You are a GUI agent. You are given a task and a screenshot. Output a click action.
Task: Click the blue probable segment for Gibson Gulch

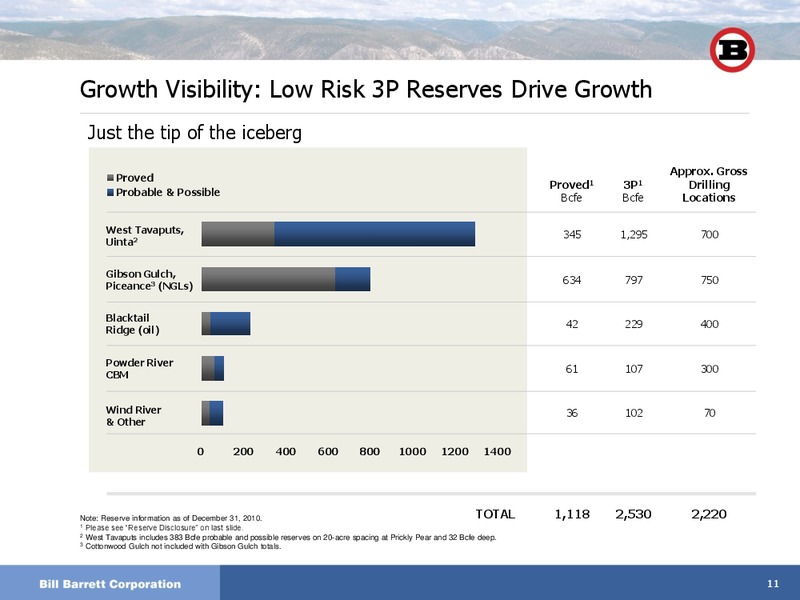353,279
